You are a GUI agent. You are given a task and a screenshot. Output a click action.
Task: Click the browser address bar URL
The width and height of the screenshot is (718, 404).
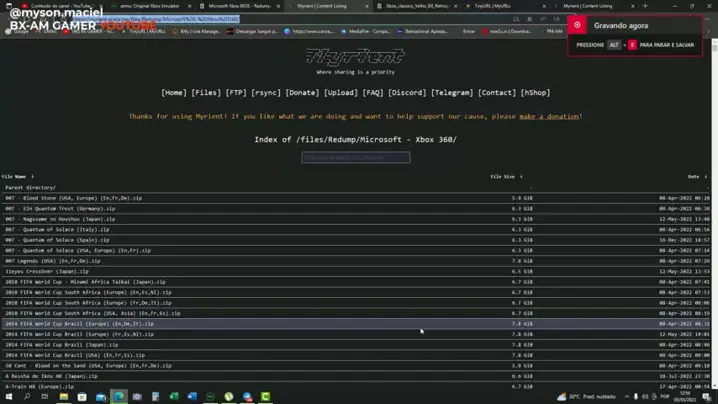click(x=156, y=19)
